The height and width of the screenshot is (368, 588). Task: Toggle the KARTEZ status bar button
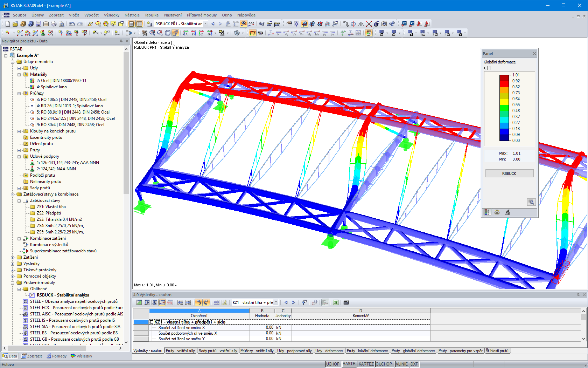[x=366, y=364]
